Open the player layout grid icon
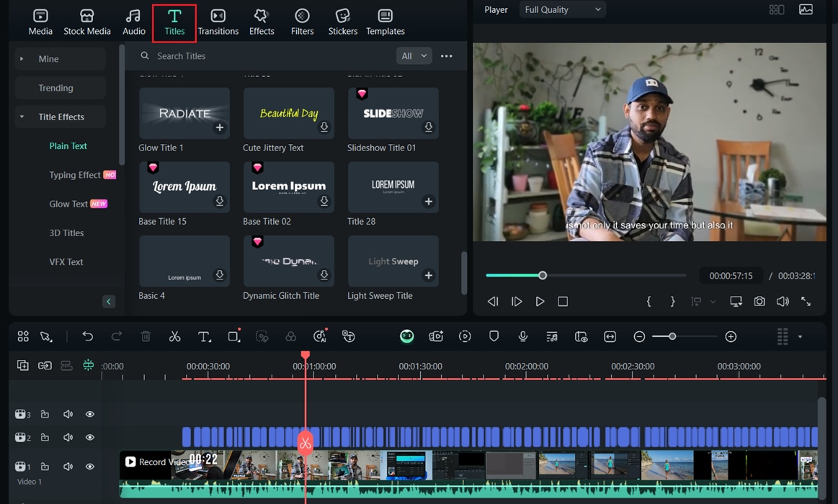The image size is (838, 504). (777, 9)
